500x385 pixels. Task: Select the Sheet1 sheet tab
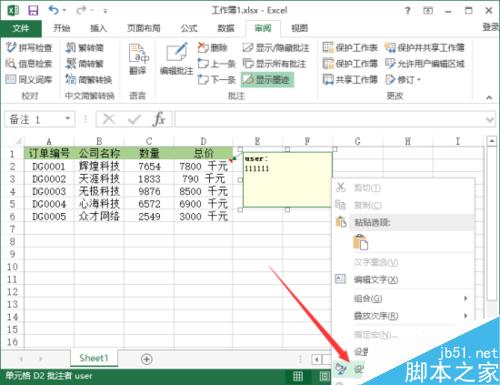(x=94, y=358)
